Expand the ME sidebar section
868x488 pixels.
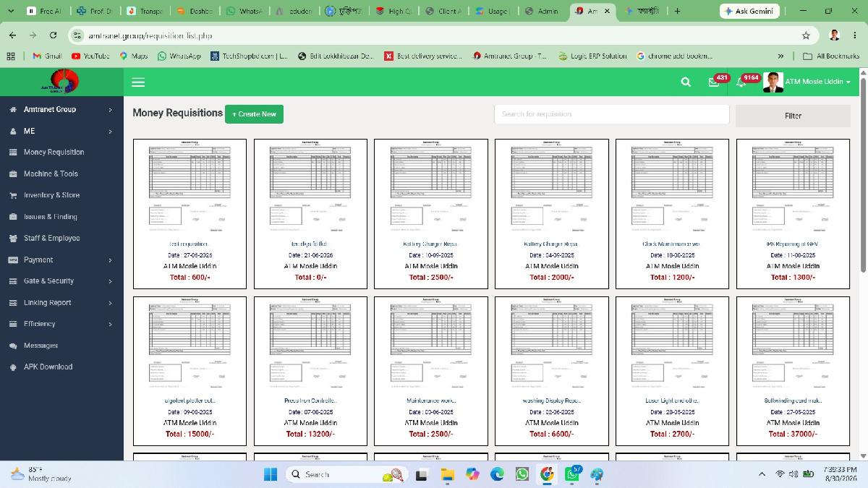[61, 131]
